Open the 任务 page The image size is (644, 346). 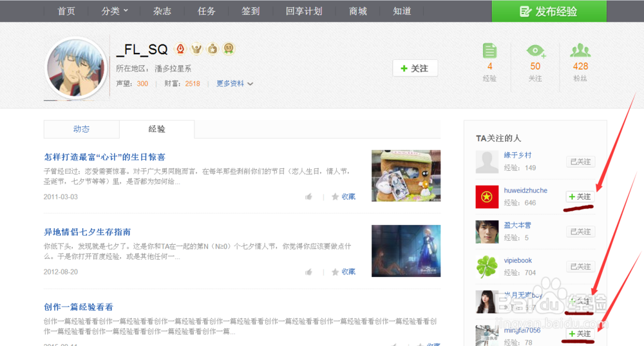[206, 11]
